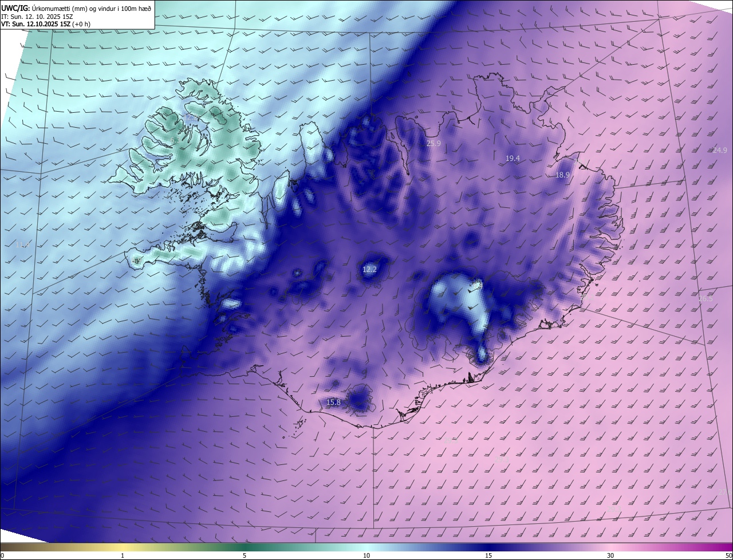
Task: Click the 24.9 value on the map
Action: 720,151
